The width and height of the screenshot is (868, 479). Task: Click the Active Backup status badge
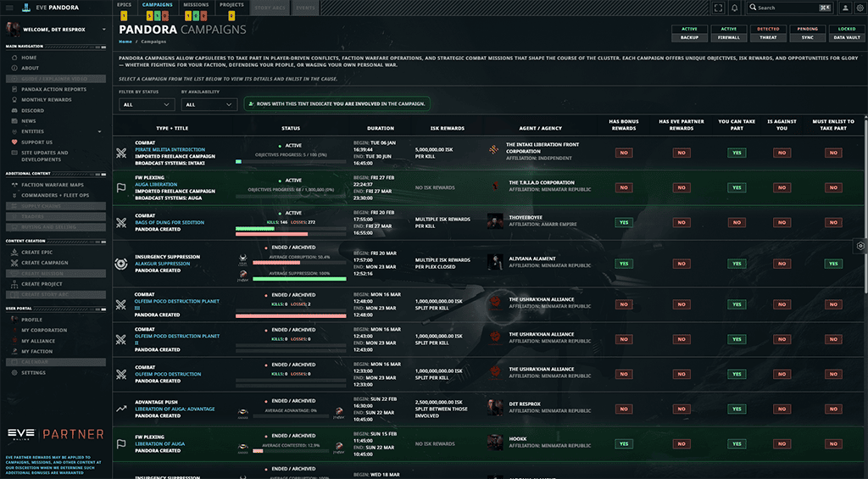click(x=689, y=33)
